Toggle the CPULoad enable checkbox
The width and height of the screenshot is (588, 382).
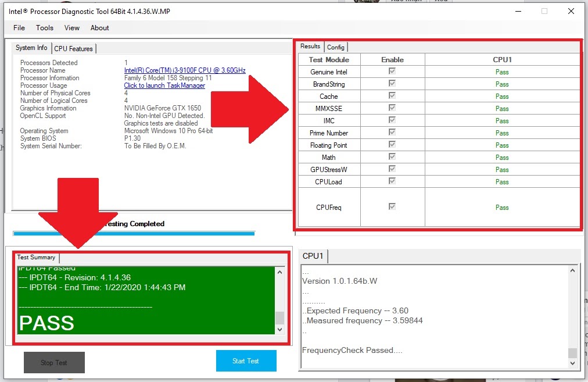392,181
